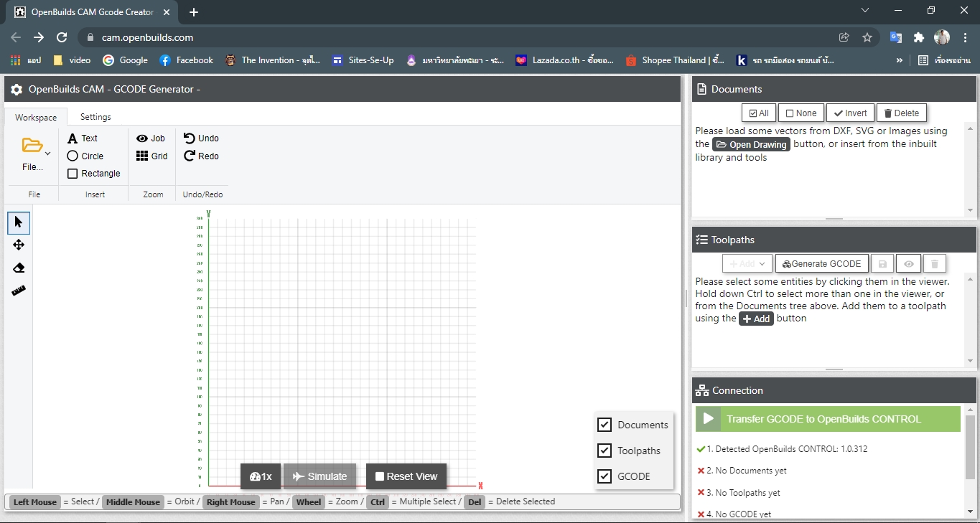Click the 1x simulation speed control
The image size is (980, 523).
[261, 476]
